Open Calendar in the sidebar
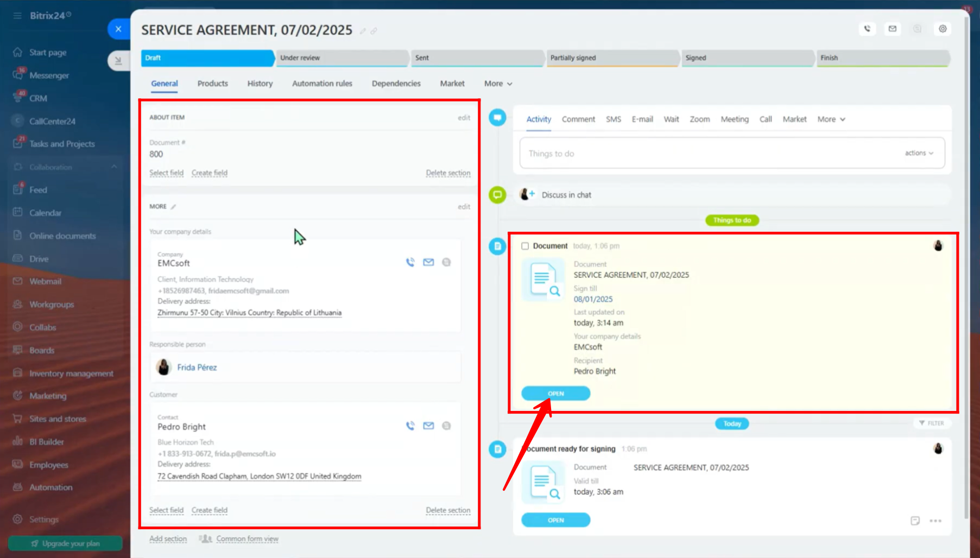 pyautogui.click(x=45, y=213)
